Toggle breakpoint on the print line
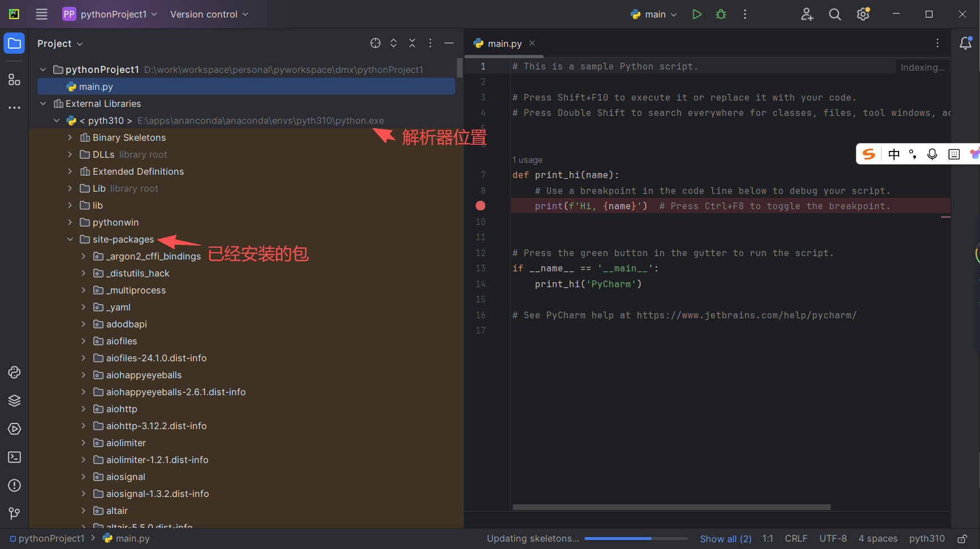Image resolution: width=980 pixels, height=549 pixels. (x=480, y=206)
